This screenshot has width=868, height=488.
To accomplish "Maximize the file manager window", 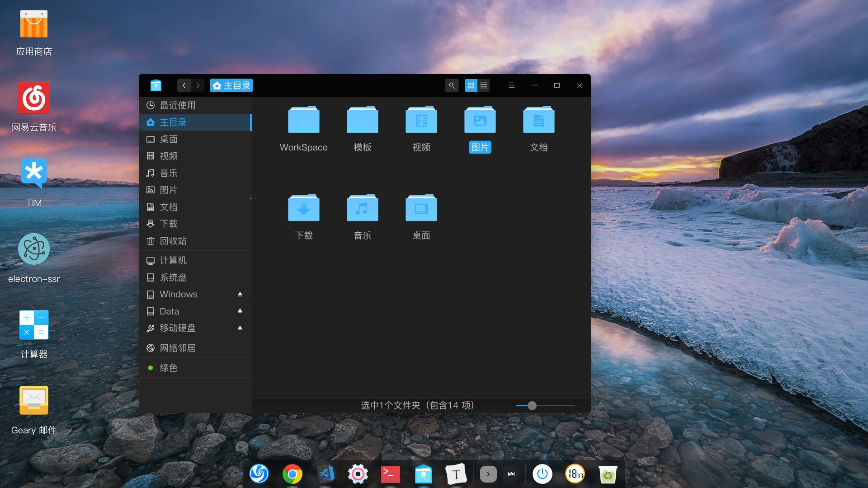I will 557,85.
